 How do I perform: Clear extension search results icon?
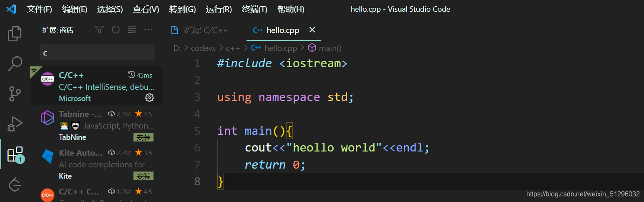click(x=132, y=30)
